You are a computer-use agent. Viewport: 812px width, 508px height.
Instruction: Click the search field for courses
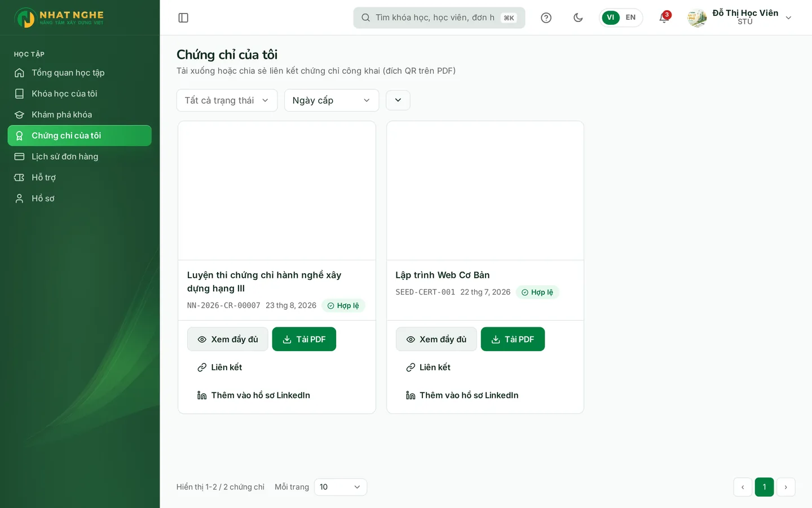(x=439, y=17)
